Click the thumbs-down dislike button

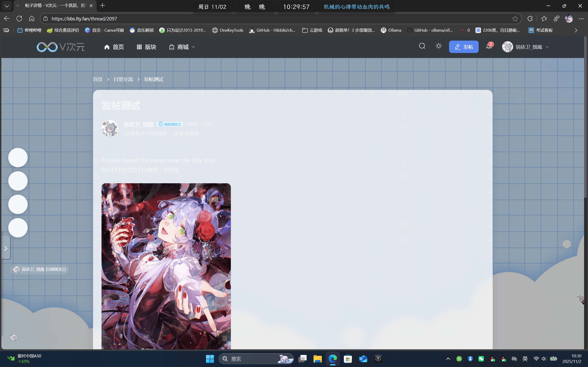tap(18, 181)
